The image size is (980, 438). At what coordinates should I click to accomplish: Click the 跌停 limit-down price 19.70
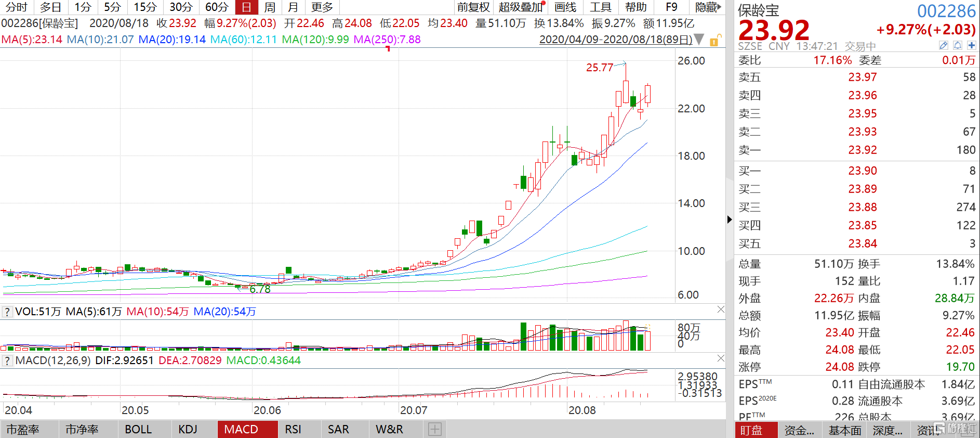[960, 367]
